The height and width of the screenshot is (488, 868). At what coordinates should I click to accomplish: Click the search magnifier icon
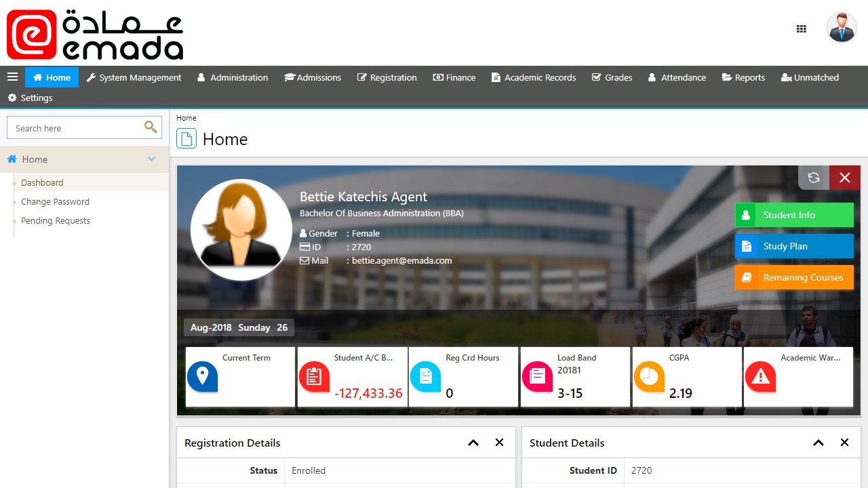point(151,127)
